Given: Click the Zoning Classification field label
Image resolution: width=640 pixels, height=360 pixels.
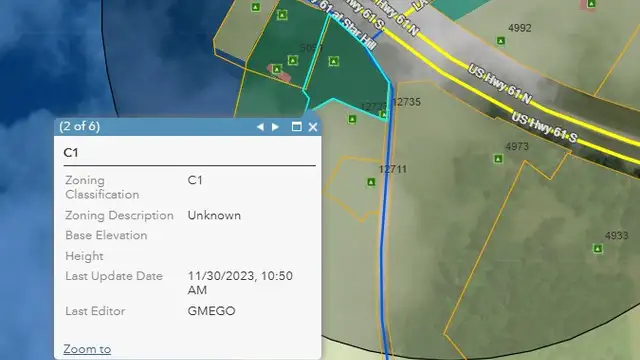Looking at the screenshot, I should (102, 187).
